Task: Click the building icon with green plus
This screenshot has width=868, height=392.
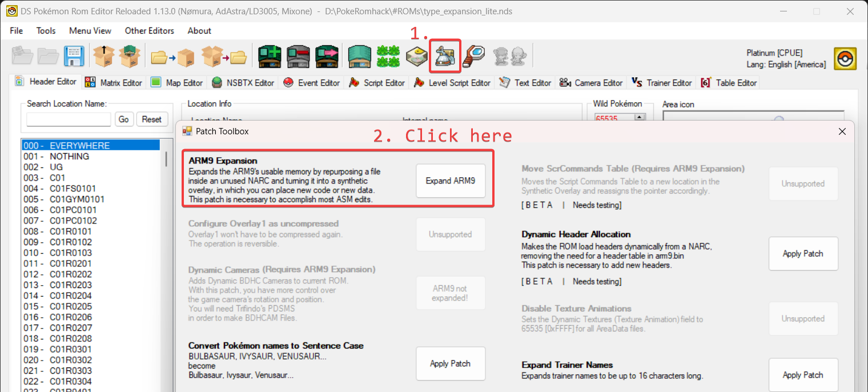Action: click(269, 56)
